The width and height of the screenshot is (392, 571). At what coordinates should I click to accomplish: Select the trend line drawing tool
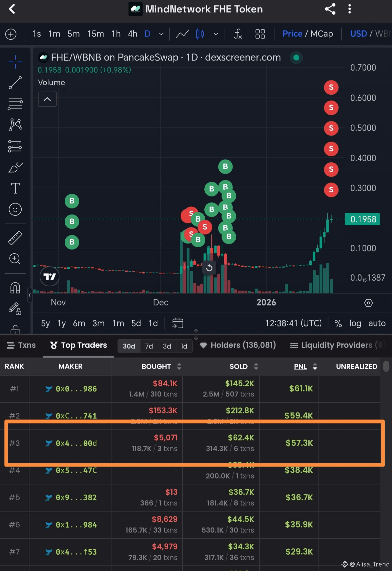click(x=15, y=83)
